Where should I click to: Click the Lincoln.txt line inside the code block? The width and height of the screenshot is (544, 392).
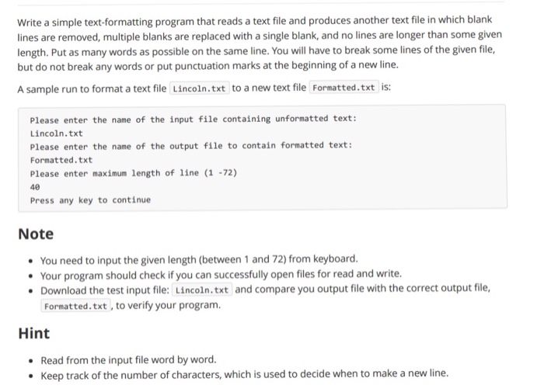point(57,134)
